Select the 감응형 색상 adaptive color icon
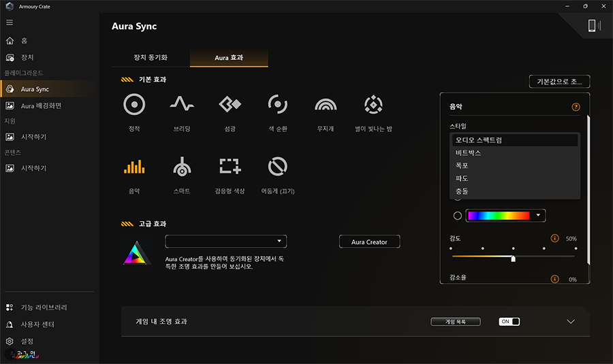The image size is (613, 364). 230,166
